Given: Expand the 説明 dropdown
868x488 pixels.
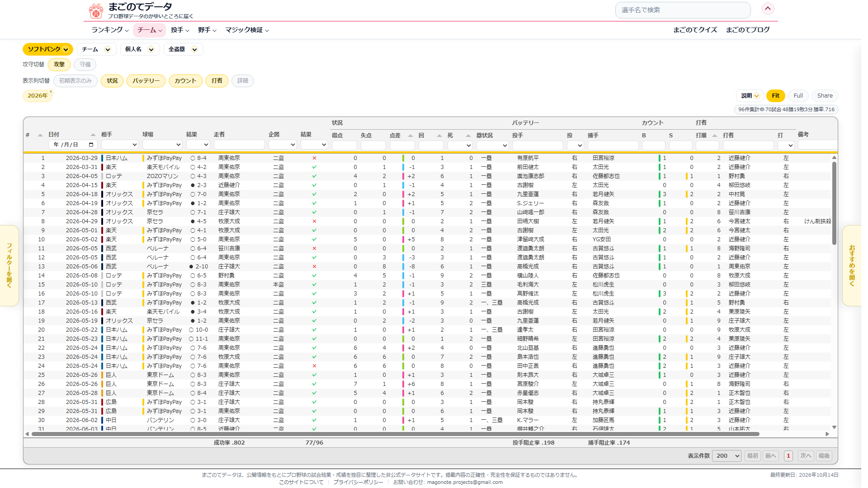Looking at the screenshot, I should [x=750, y=96].
